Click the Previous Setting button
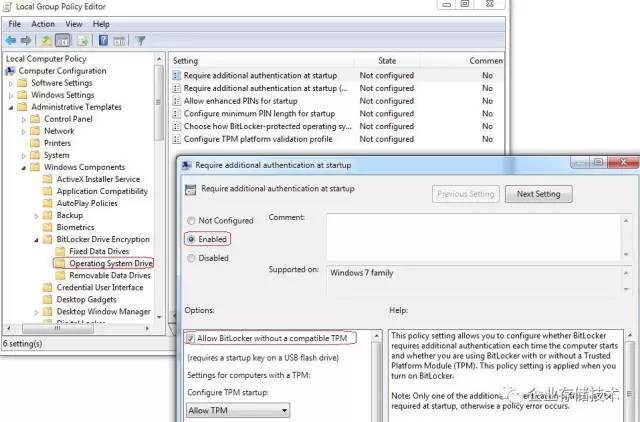The image size is (640, 422). pos(465,194)
